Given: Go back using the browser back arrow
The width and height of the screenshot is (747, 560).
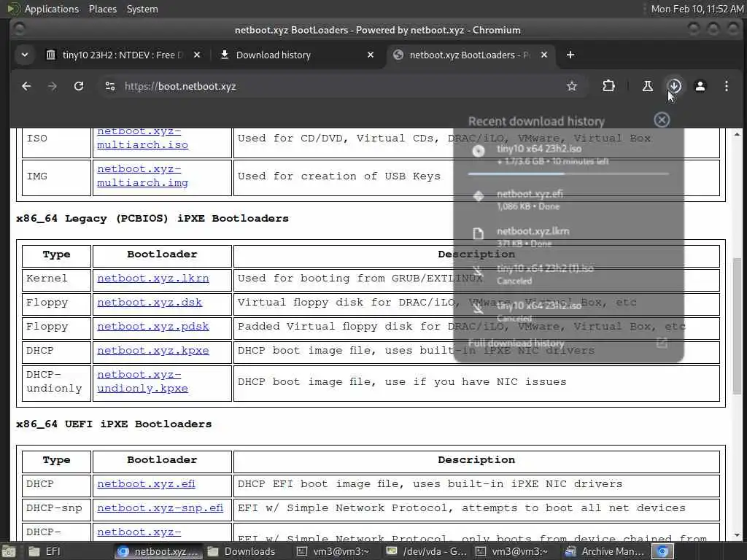Looking at the screenshot, I should point(26,86).
